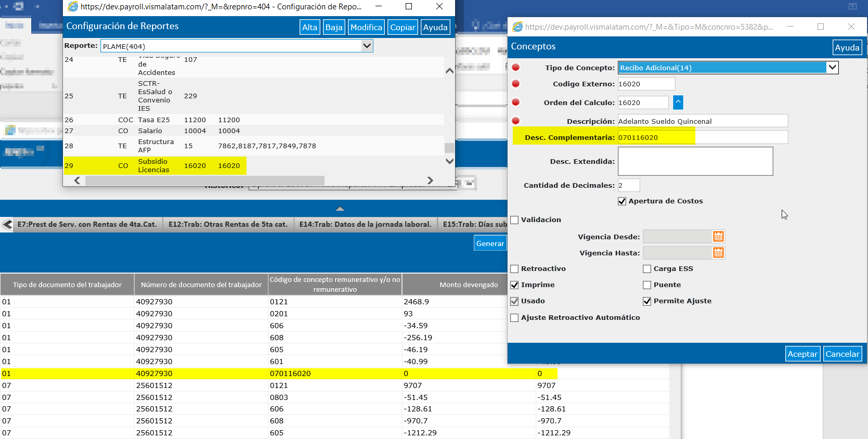Image resolution: width=868 pixels, height=439 pixels.
Task: Click the Vigencia Hasta date field
Action: pos(677,253)
